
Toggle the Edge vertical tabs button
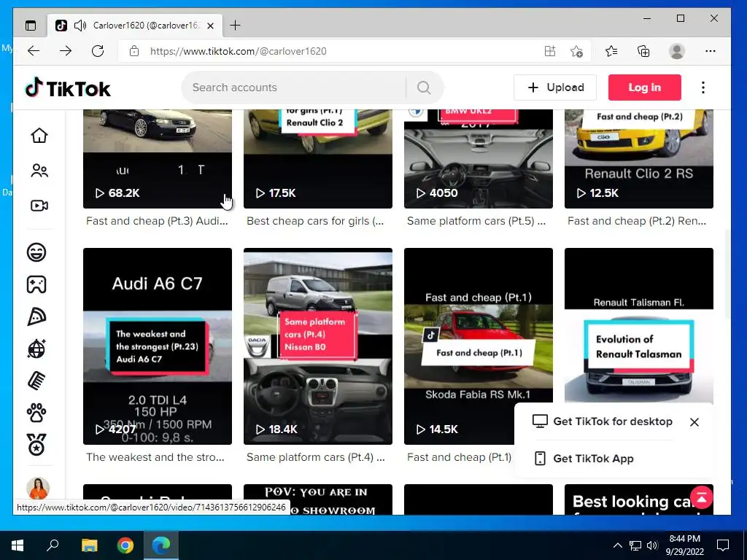[x=31, y=26]
